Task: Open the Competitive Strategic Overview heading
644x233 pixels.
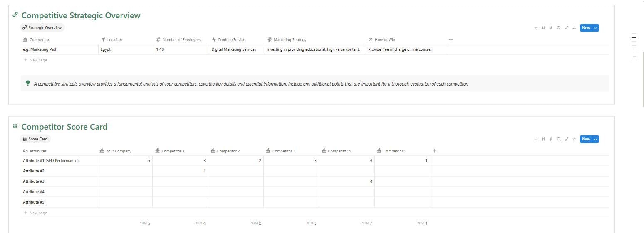Action: coord(81,15)
